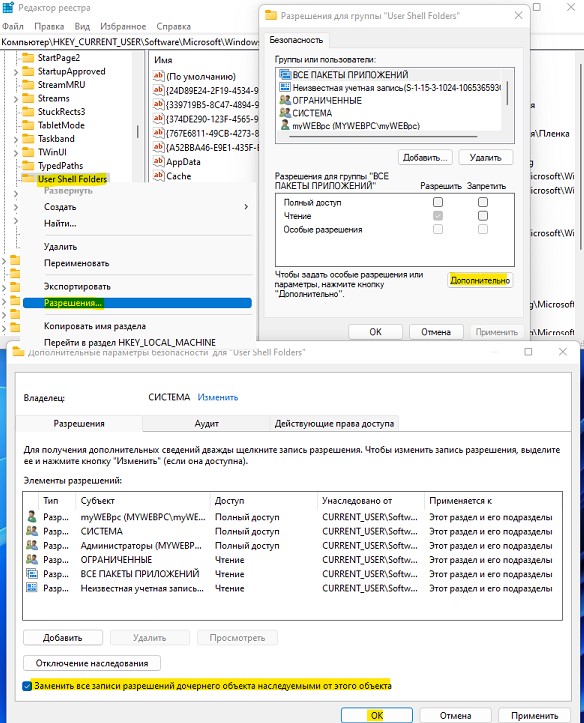584x723 pixels.
Task: Click the string icon next to {339719B5-8C47-4894
Action: [x=159, y=104]
